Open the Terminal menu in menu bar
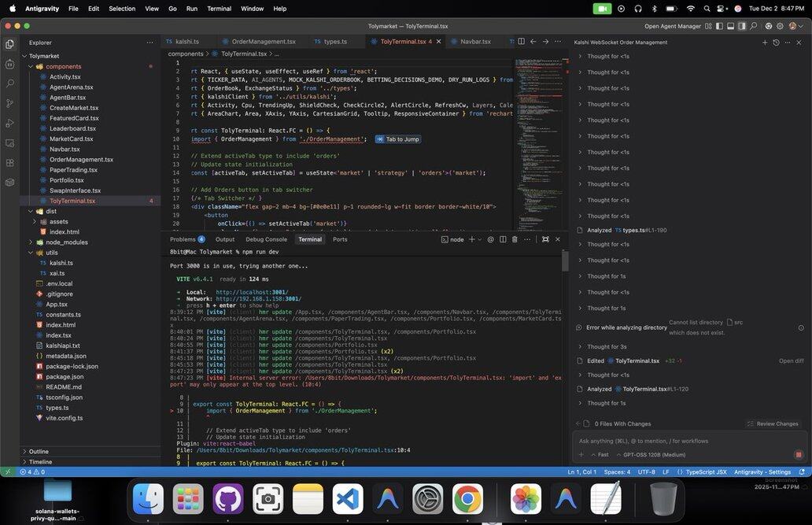The image size is (812, 525). [219, 9]
